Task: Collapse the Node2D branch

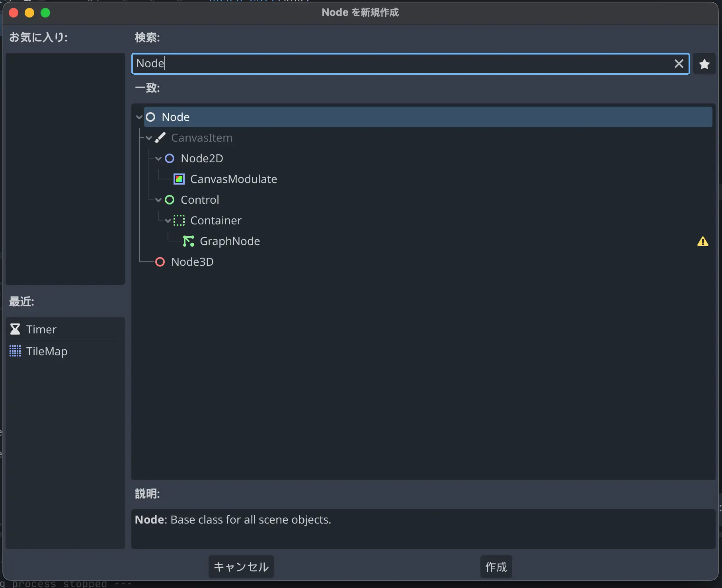Action: point(158,158)
